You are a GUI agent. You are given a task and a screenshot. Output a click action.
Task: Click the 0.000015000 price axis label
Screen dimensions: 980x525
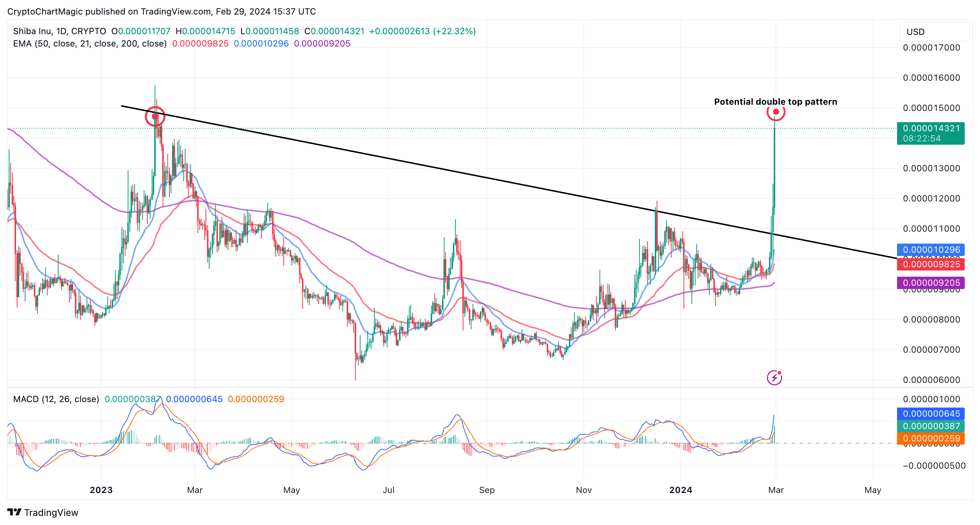pyautogui.click(x=931, y=108)
